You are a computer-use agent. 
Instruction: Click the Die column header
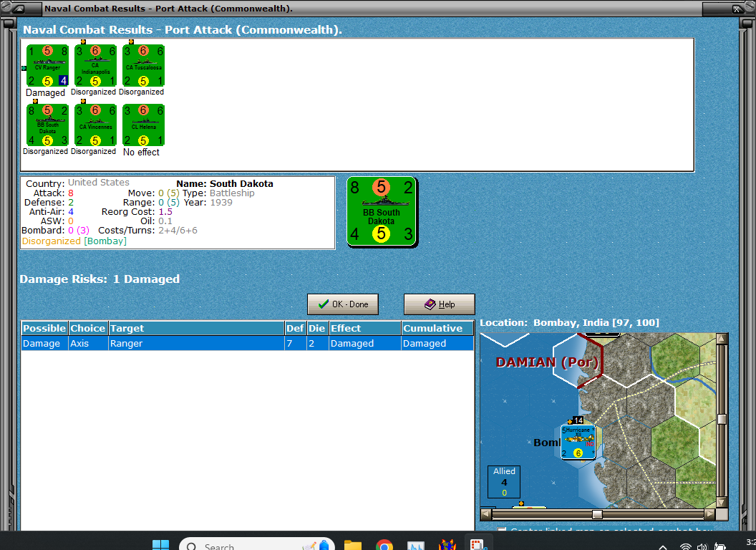(x=316, y=328)
